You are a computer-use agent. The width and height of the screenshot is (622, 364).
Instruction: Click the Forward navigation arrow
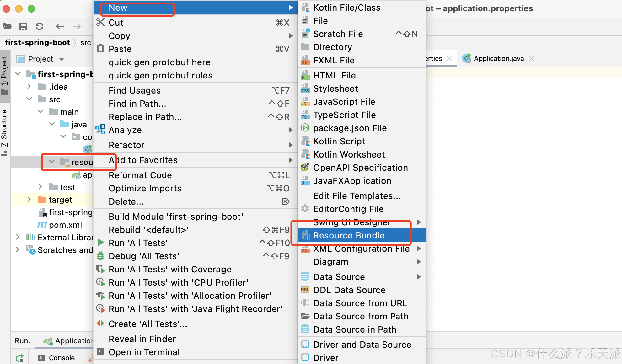(x=76, y=26)
